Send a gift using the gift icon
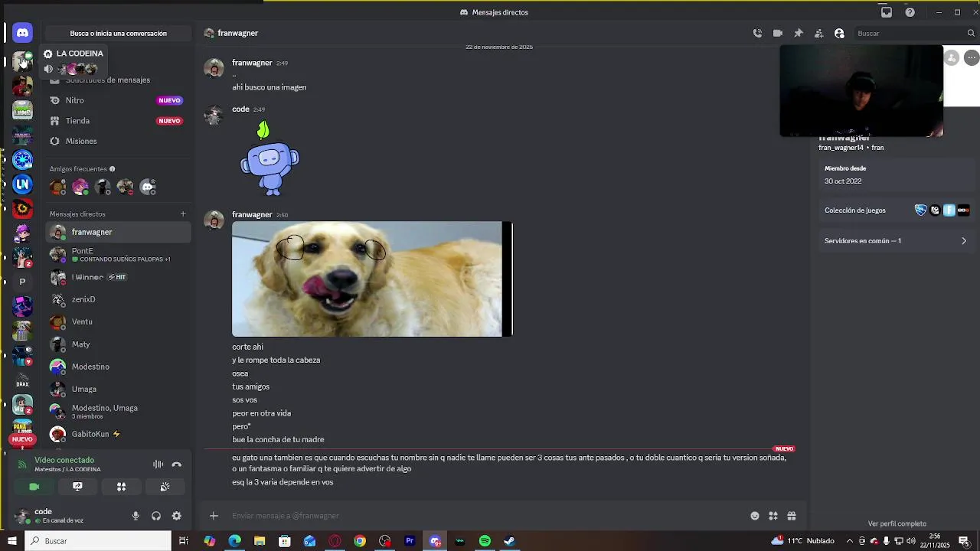 pos(792,516)
